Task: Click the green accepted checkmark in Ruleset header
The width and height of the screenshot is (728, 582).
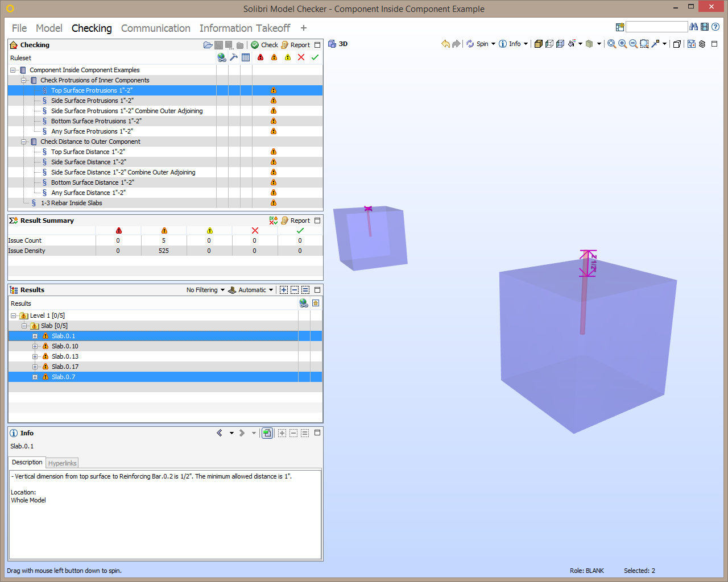Action: pyautogui.click(x=315, y=57)
